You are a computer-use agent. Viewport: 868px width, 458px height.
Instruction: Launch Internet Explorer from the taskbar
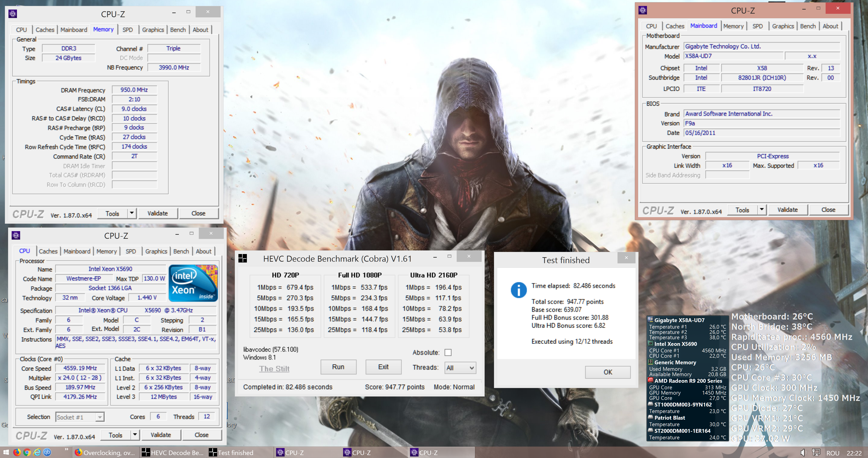coord(37,452)
